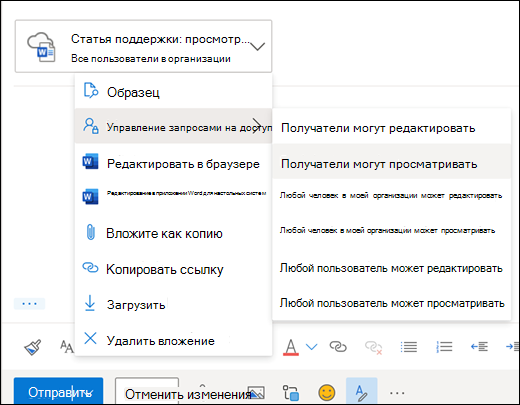The image size is (520, 405).
Task: Click the Отменить изменения button
Action: click(188, 394)
